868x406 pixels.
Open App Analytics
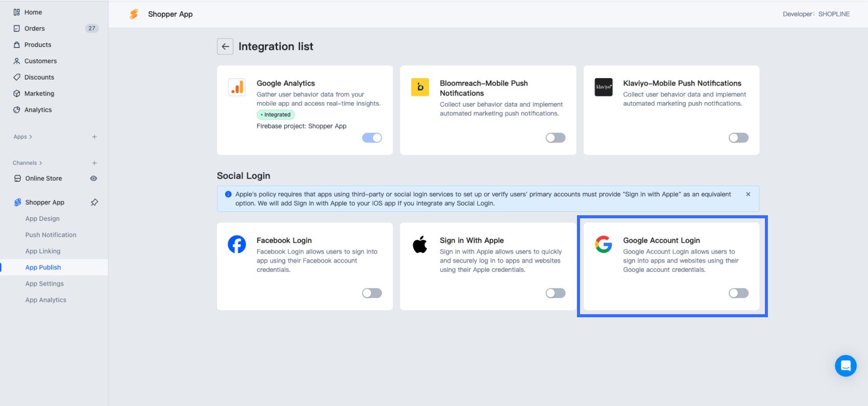[x=45, y=299]
